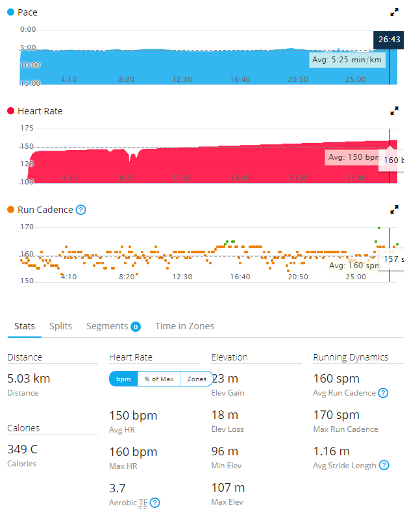Expand the Heart Rate chart to fullscreen
This screenshot has height=517, width=420.
tap(394, 111)
